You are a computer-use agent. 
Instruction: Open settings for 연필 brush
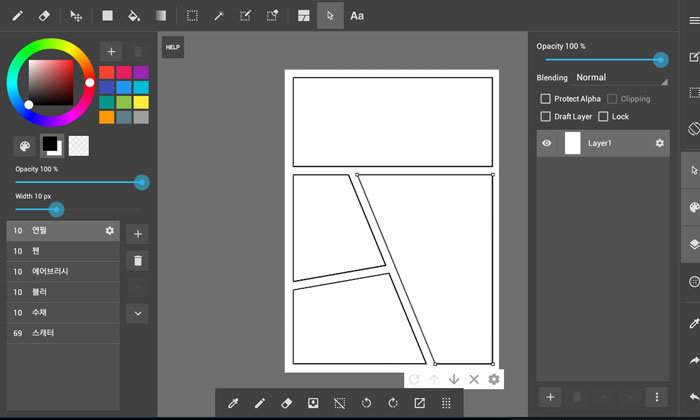tap(109, 231)
